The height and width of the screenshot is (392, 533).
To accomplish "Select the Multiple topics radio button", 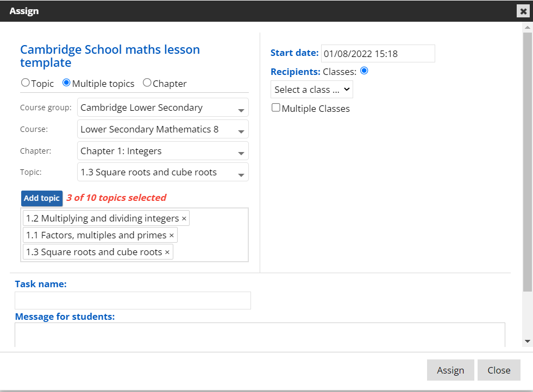I will [x=67, y=83].
